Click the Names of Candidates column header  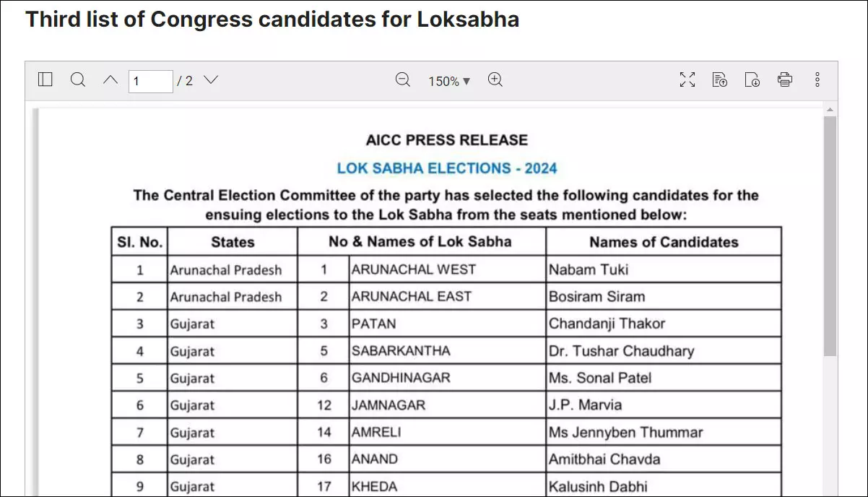tap(664, 242)
